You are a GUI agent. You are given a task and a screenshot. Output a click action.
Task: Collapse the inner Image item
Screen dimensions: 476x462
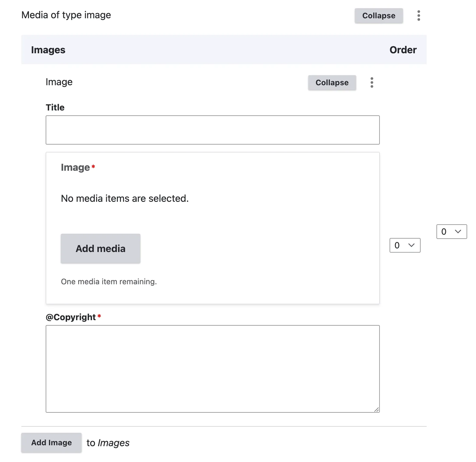pyautogui.click(x=332, y=82)
